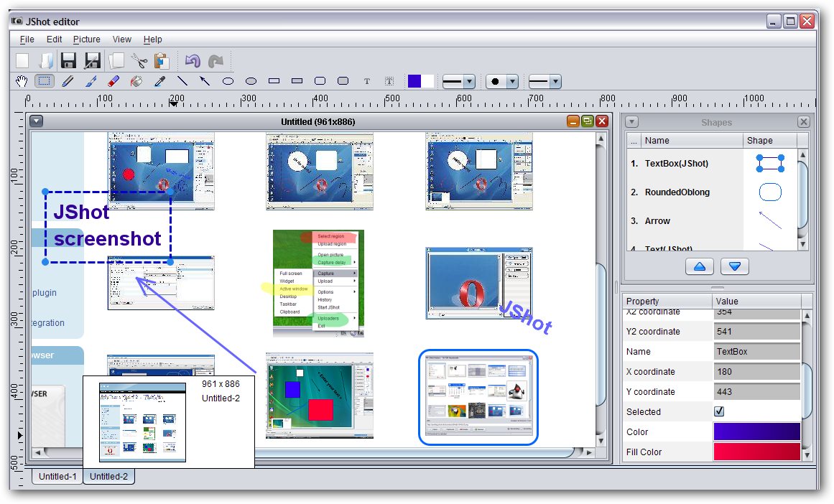Open the Picture menu
Image resolution: width=834 pixels, height=504 pixels.
(x=87, y=39)
